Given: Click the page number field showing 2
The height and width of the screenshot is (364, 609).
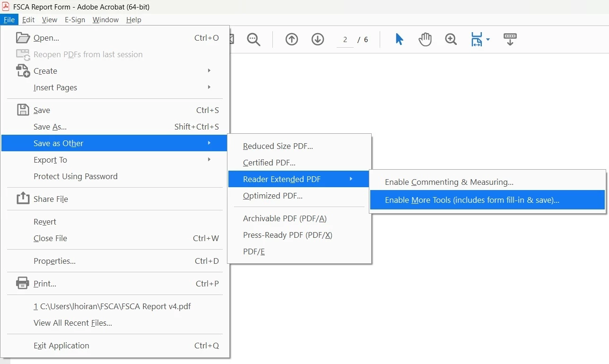Looking at the screenshot, I should coord(345,40).
